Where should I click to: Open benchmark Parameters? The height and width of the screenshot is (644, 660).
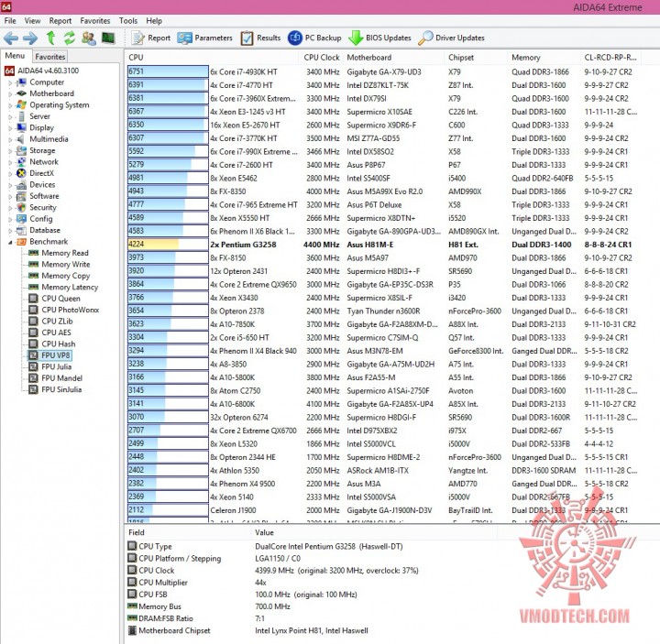coord(204,38)
